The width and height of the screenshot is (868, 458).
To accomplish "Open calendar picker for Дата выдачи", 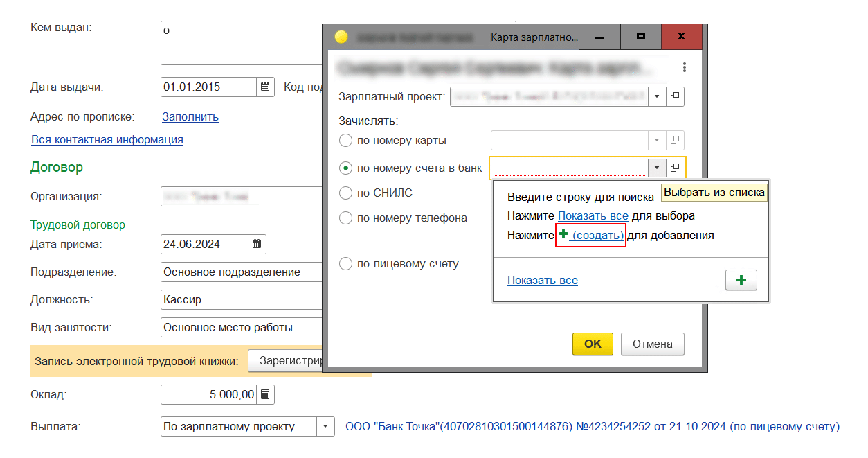I will pos(266,87).
